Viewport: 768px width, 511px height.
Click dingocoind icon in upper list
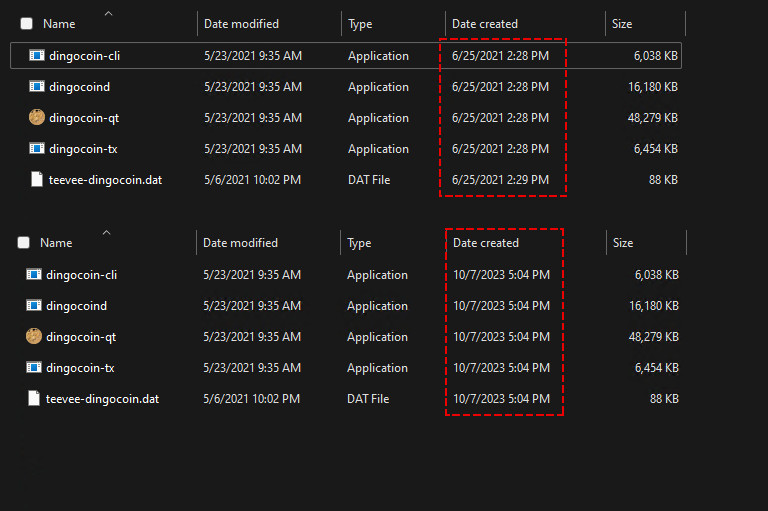pos(37,86)
